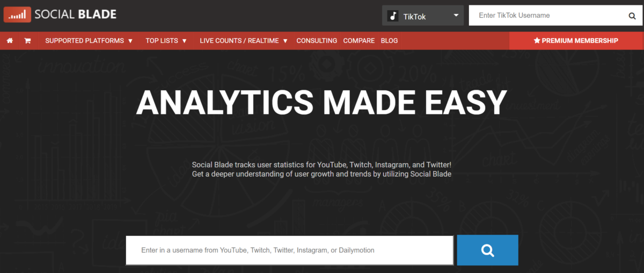
Task: Click the Premium Membership button
Action: pos(576,41)
